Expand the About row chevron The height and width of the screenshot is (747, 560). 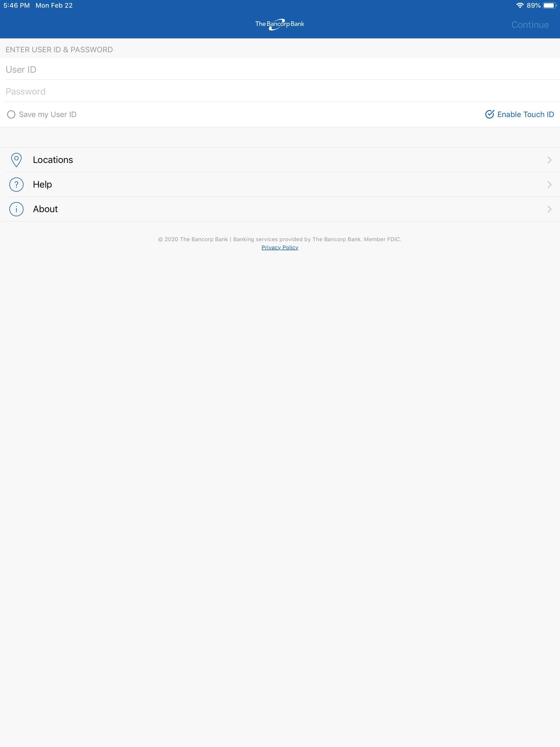click(549, 209)
